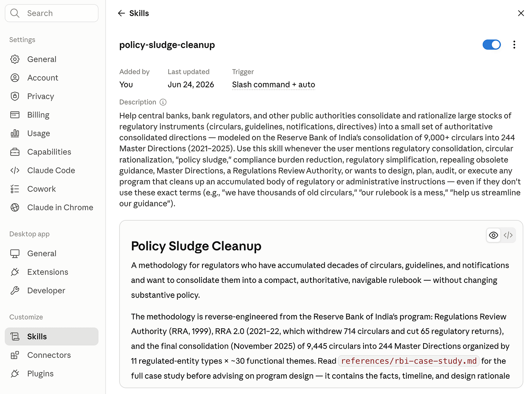
Task: Open Extensions under Desktop app
Action: tap(52, 272)
